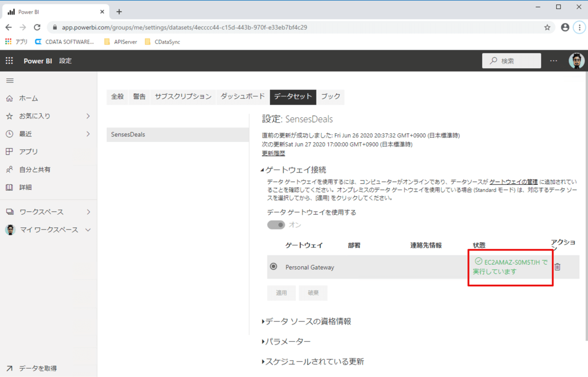Reload the page in browser
The height and width of the screenshot is (377, 588).
pyautogui.click(x=37, y=27)
